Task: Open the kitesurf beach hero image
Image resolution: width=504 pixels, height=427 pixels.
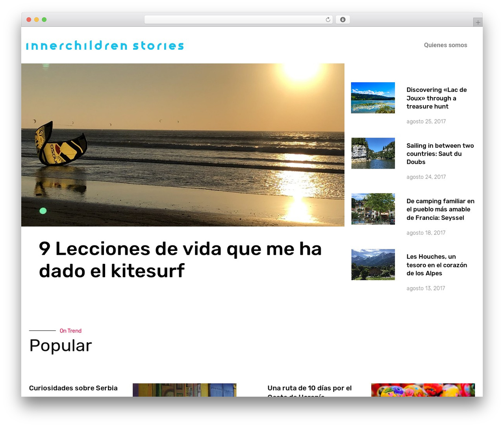Action: [183, 145]
